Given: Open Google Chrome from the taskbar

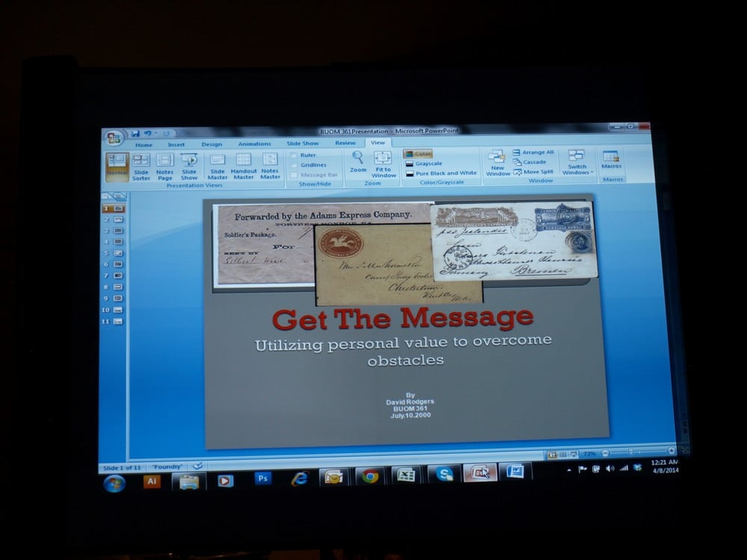Looking at the screenshot, I should (x=371, y=476).
